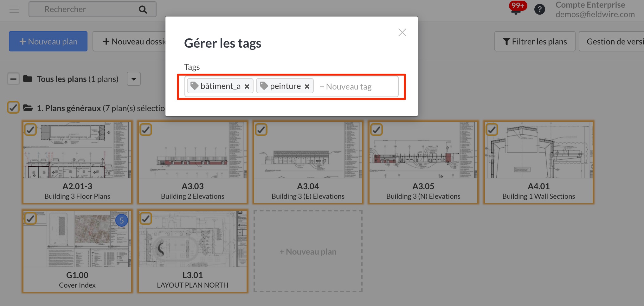Click the Nouveau plan button
Viewport: 644px width, 306px height.
(48, 41)
